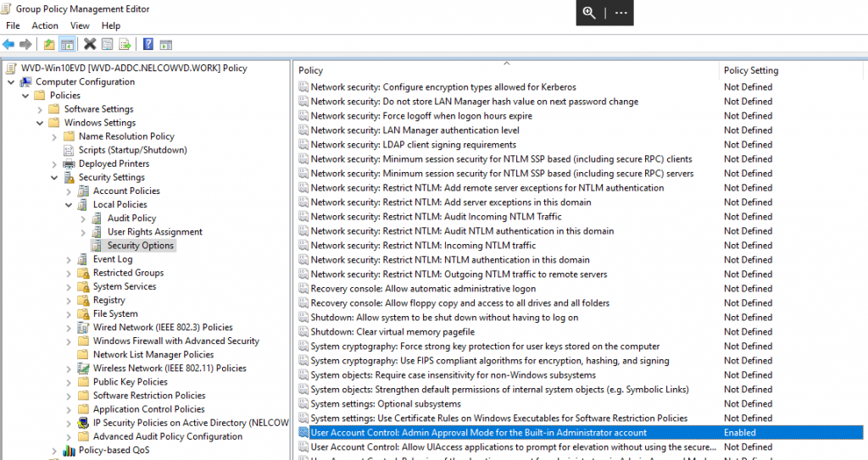Toggle the Show/Hide Action Pane icon
The width and height of the screenshot is (868, 460).
click(x=166, y=44)
